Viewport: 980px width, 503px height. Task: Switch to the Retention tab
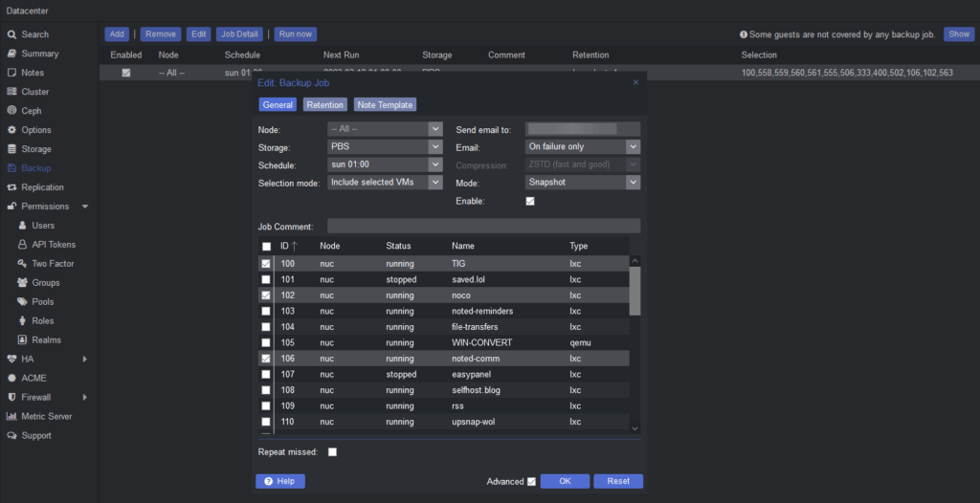(325, 105)
